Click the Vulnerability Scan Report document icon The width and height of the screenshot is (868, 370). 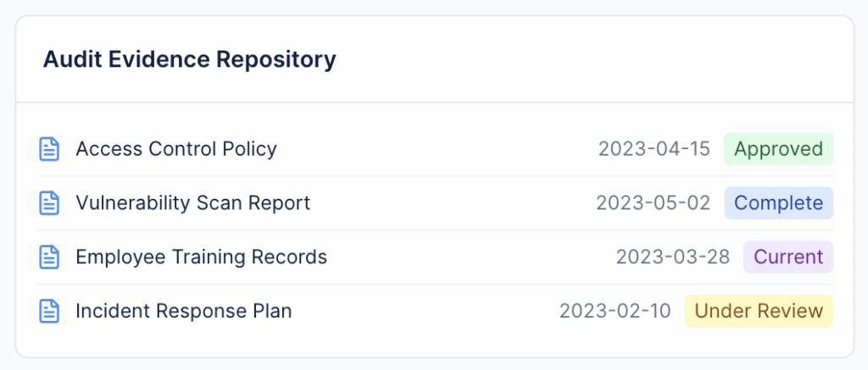click(x=50, y=203)
